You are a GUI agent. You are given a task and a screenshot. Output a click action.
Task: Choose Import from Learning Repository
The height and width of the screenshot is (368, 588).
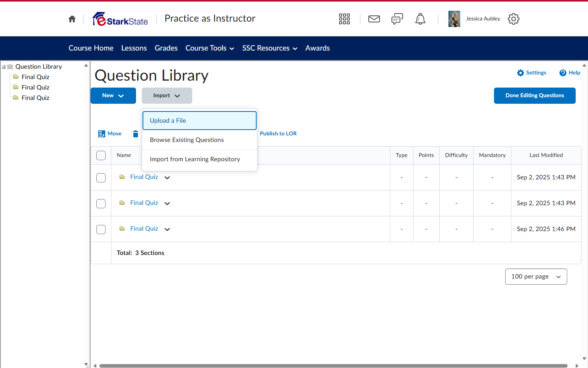click(200, 159)
